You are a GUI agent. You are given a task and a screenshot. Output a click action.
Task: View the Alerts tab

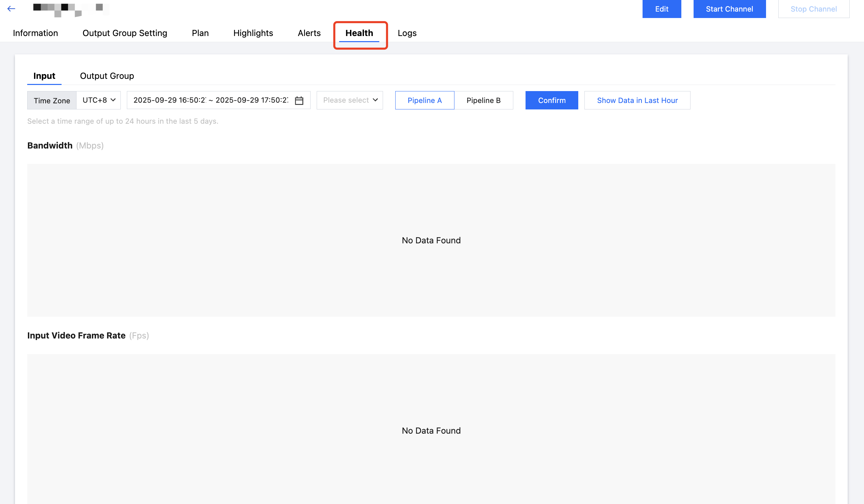coord(309,33)
